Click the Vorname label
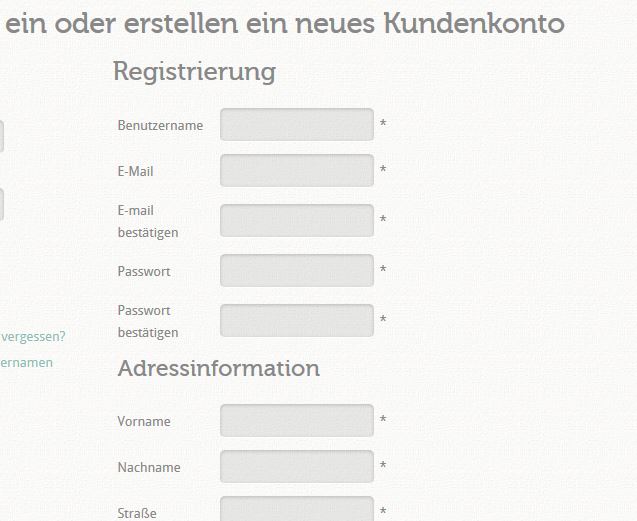 pyautogui.click(x=144, y=422)
